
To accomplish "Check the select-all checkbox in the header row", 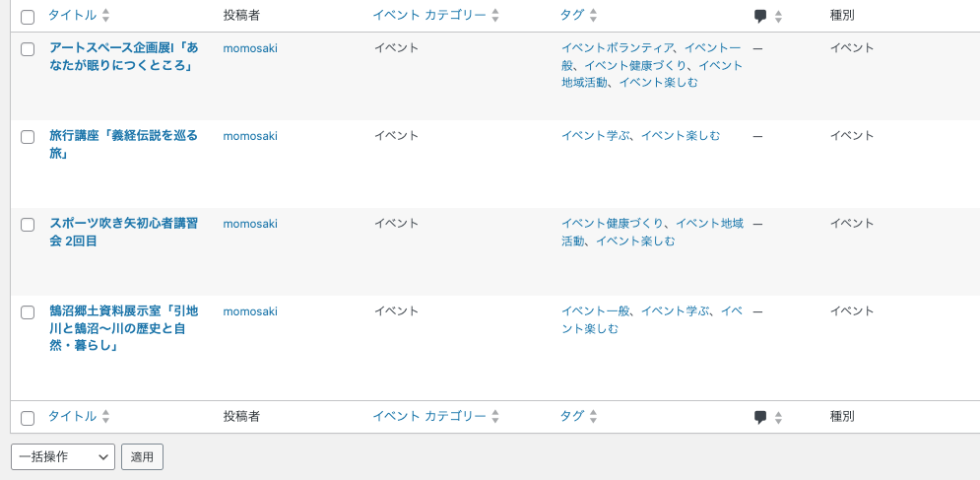I will [28, 17].
